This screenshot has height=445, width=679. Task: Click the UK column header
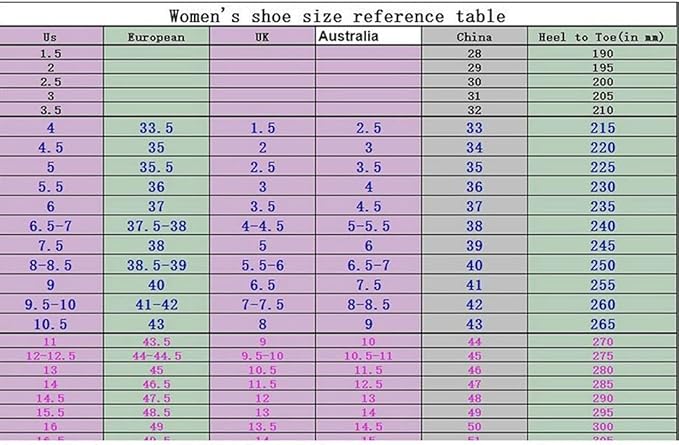coord(262,37)
